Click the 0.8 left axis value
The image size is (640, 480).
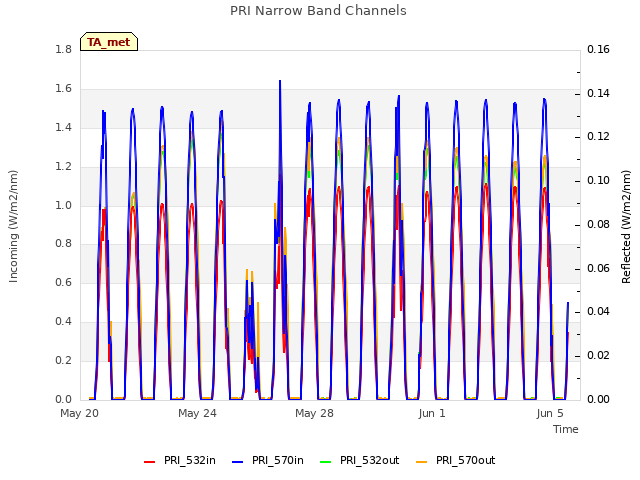pos(63,244)
